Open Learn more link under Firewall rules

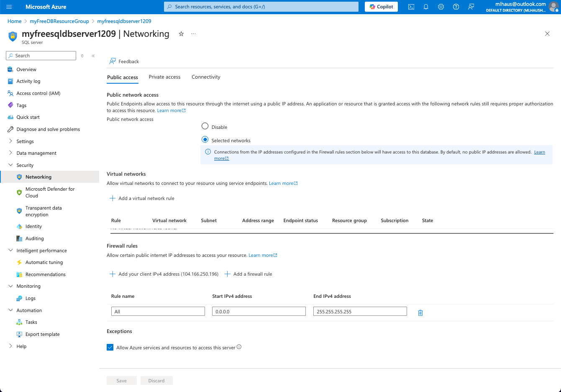tap(263, 255)
